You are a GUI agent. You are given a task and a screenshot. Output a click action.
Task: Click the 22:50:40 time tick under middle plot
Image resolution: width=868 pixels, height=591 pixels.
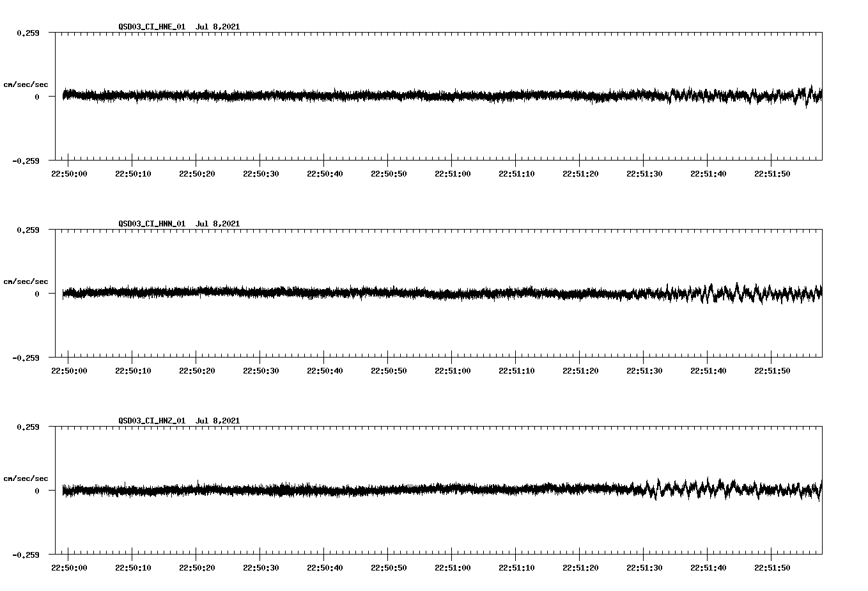point(325,369)
